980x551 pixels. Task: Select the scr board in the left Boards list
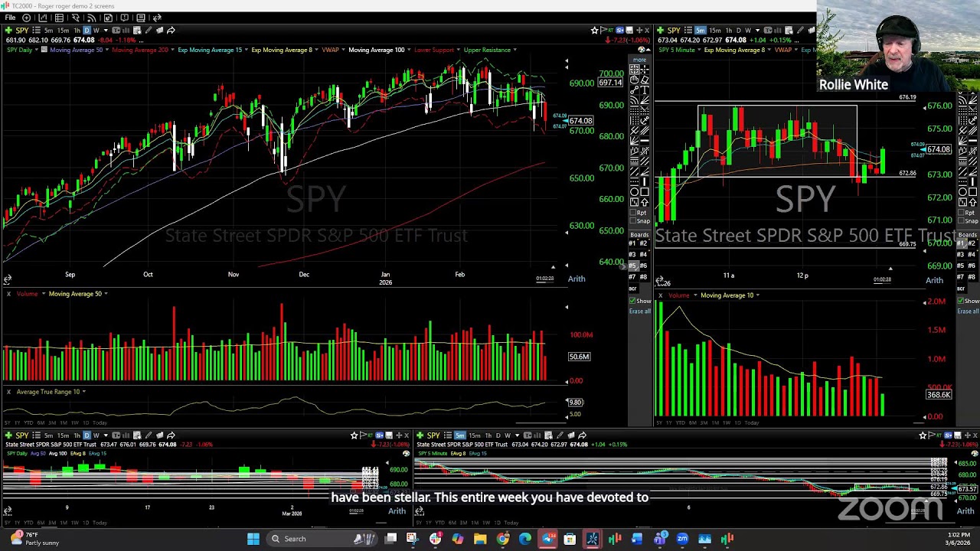coord(633,289)
